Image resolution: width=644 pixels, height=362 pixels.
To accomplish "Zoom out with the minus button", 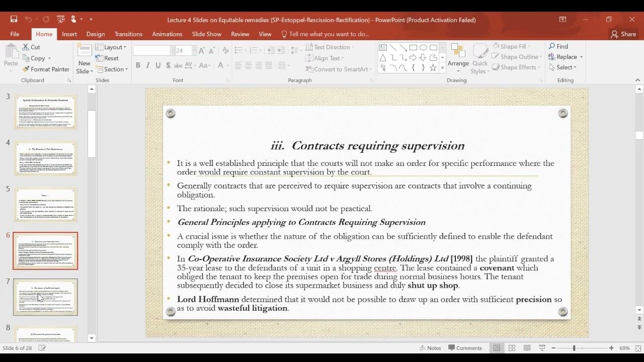I will tap(553, 348).
